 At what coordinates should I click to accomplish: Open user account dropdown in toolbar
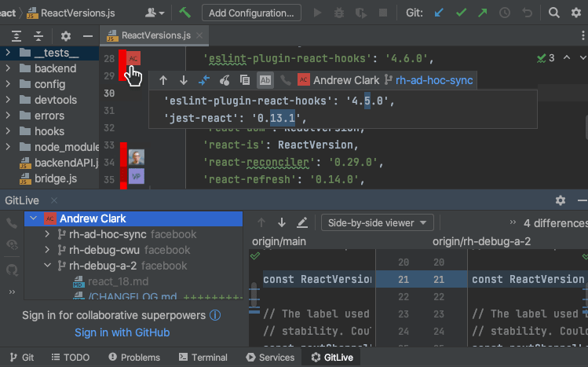point(155,13)
